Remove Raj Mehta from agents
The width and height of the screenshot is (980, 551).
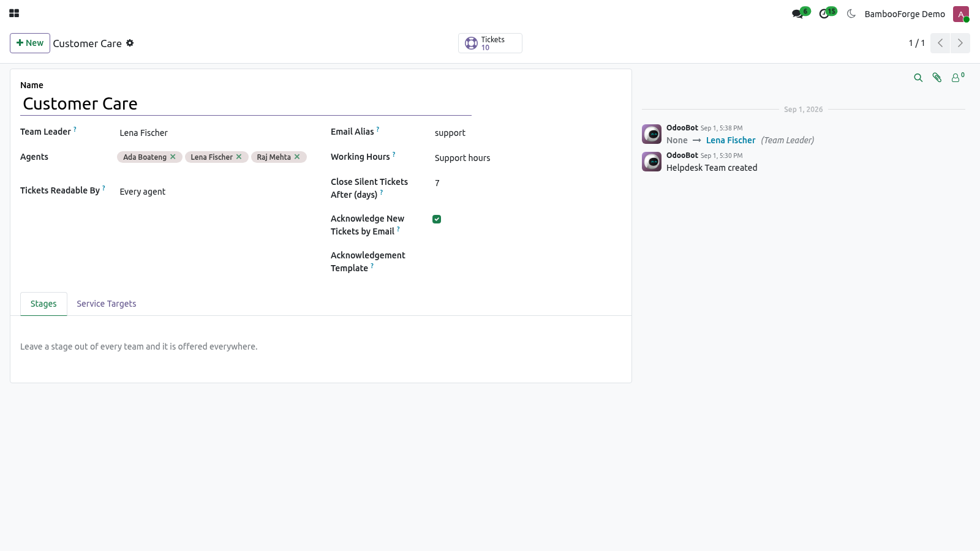(x=297, y=157)
